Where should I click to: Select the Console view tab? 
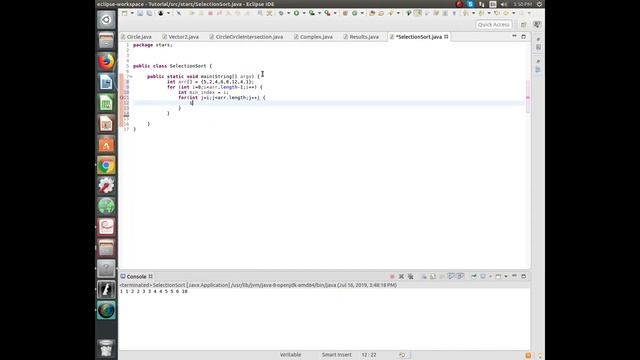click(136, 276)
